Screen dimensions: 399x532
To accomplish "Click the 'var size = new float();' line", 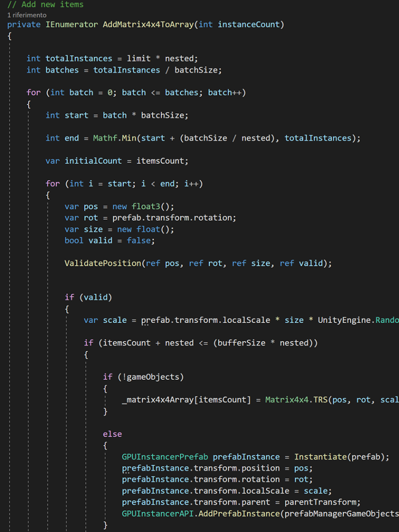I will pos(119,229).
